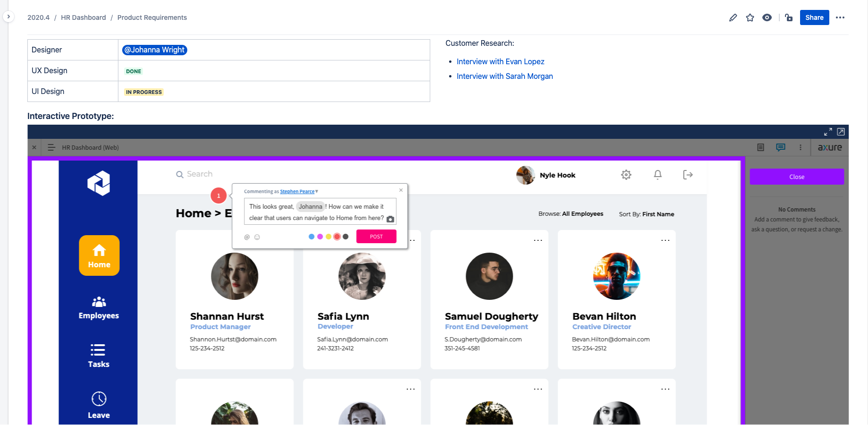This screenshot has width=868, height=425.
Task: Click Nyle Hook's avatar
Action: point(526,175)
